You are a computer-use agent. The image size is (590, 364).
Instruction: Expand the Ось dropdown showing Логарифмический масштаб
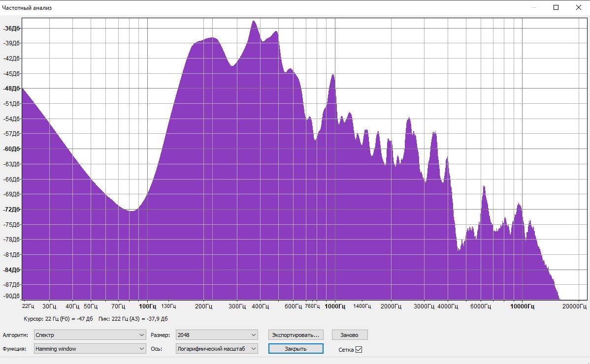point(217,349)
